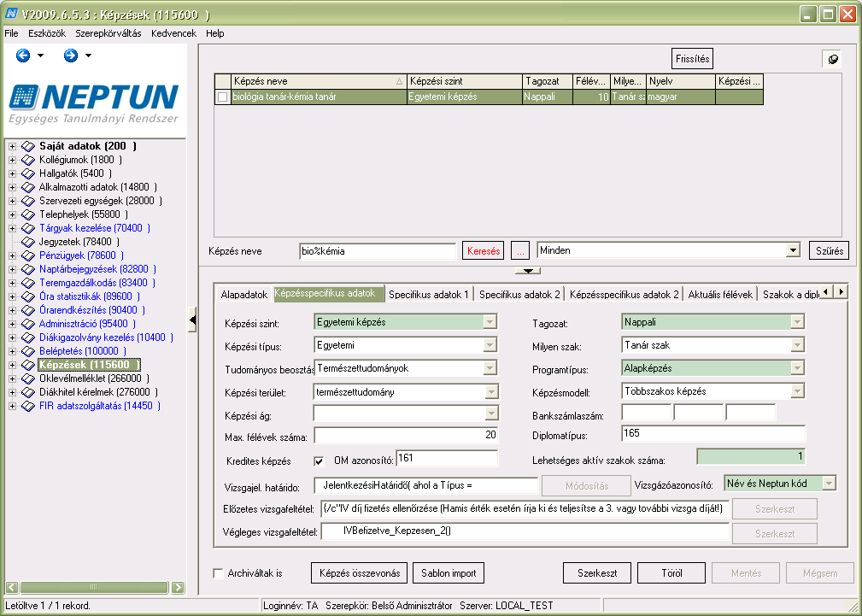Click the book icon beside Hallgatók
862x616 pixels.
pos(28,173)
